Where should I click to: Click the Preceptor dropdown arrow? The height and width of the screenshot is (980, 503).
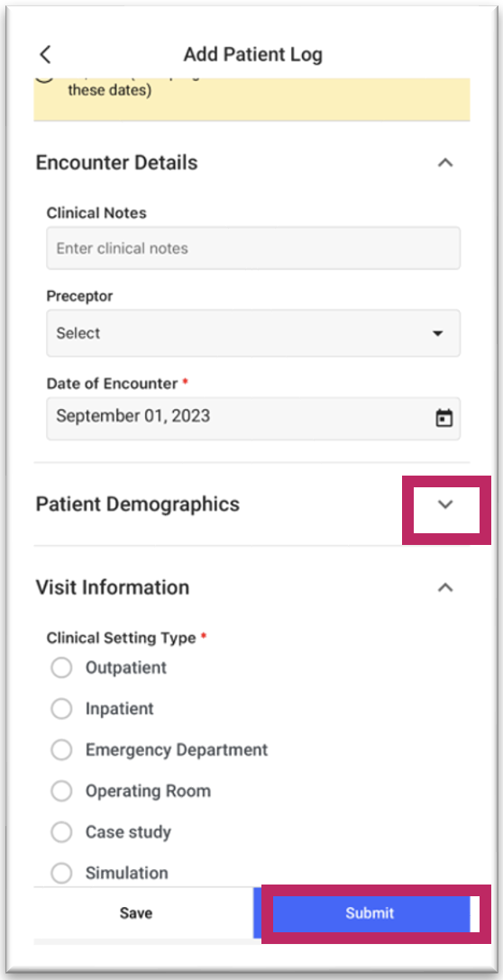438,334
